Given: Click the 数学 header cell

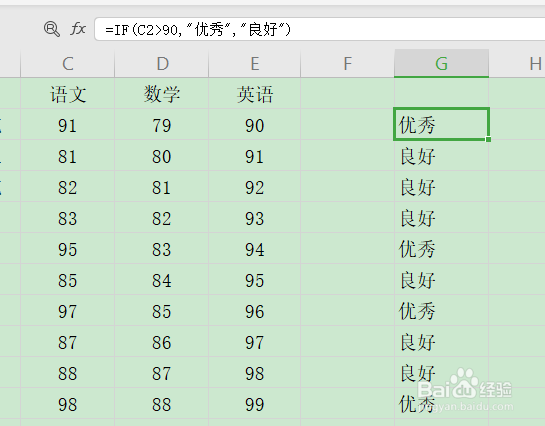Looking at the screenshot, I should coord(162,93).
